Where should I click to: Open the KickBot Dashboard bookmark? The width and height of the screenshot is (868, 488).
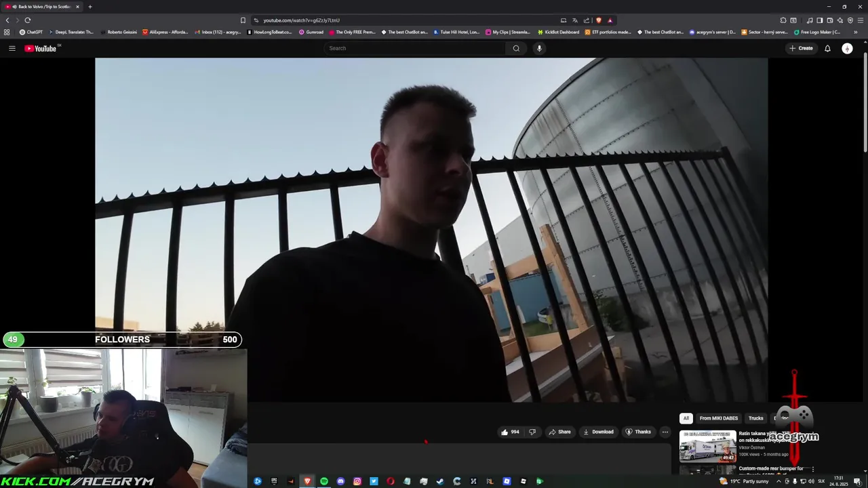click(559, 32)
